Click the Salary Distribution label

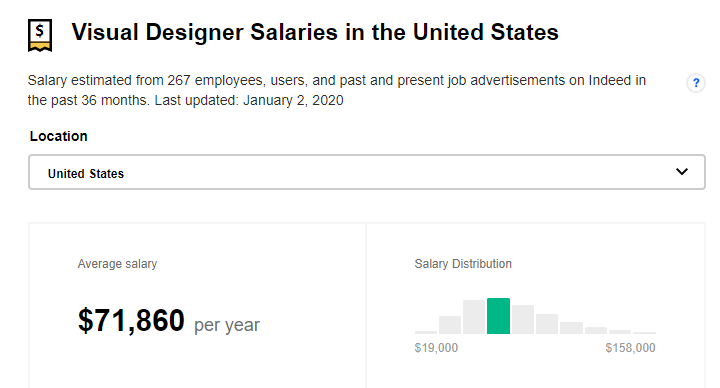point(463,264)
